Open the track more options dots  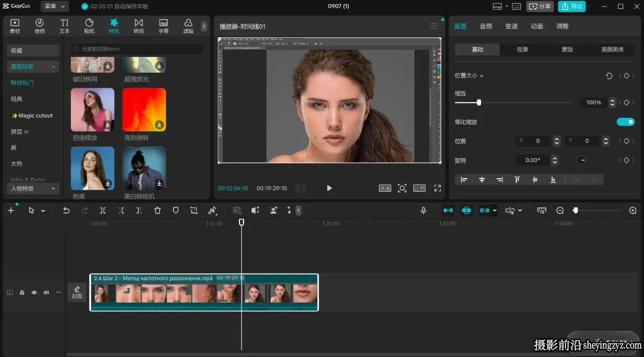click(58, 293)
